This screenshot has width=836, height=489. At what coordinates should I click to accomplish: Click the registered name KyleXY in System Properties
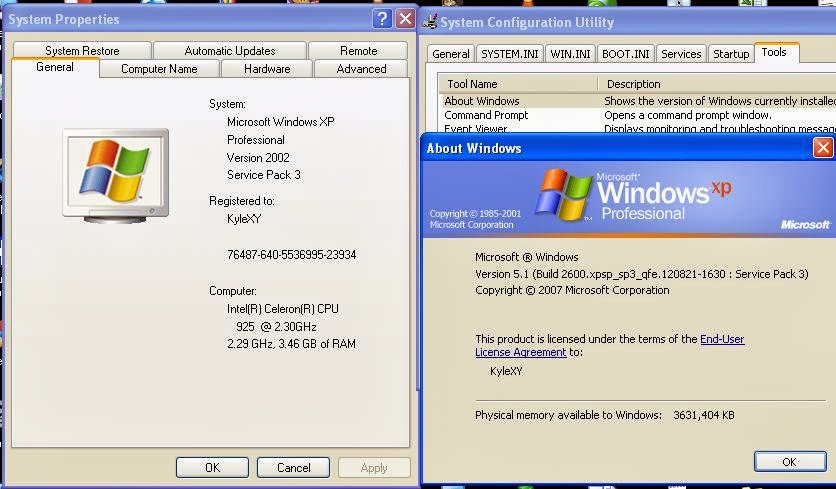point(244,219)
